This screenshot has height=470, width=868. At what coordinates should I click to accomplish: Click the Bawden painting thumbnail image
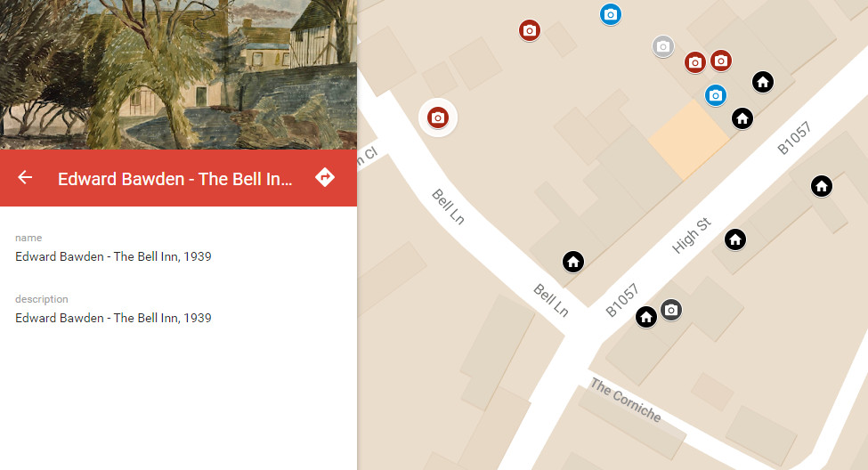coord(178,74)
